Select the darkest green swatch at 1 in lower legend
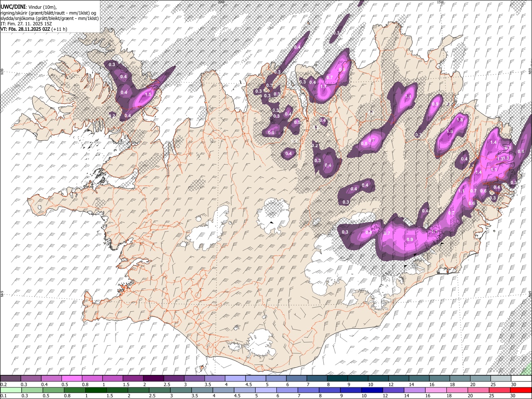The image size is (532, 399). [x=96, y=390]
